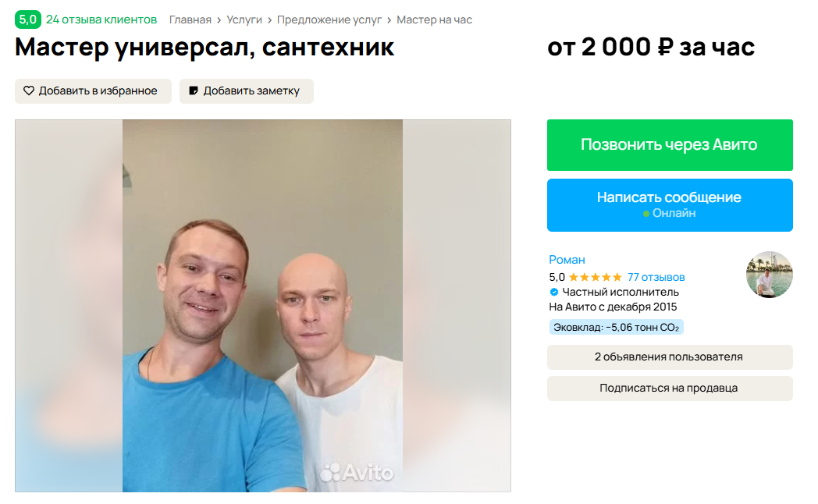This screenshot has width=818, height=504.
Task: Click the five-star rating icons
Action: tap(596, 277)
